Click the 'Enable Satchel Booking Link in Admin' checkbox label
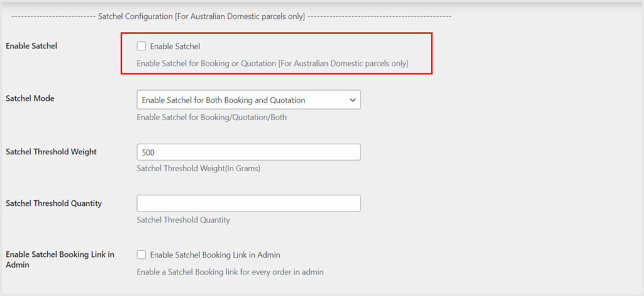Screen dimensions: 644x296 pyautogui.click(x=215, y=255)
